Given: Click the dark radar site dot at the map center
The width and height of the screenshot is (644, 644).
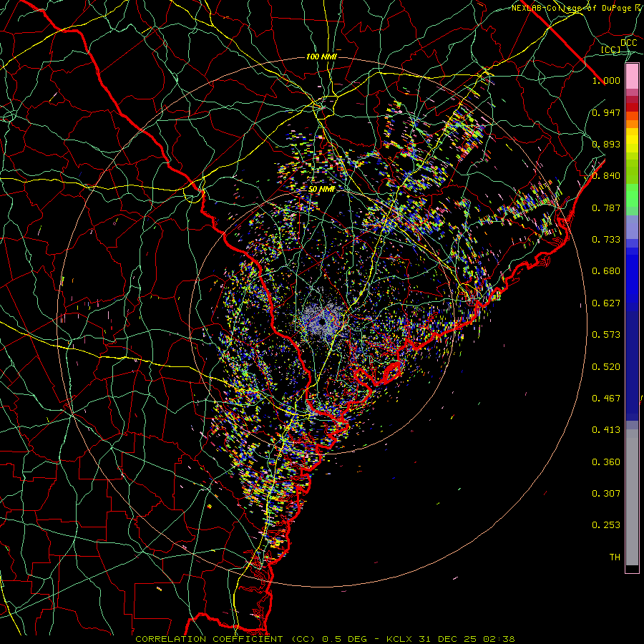Looking at the screenshot, I should [x=323, y=321].
